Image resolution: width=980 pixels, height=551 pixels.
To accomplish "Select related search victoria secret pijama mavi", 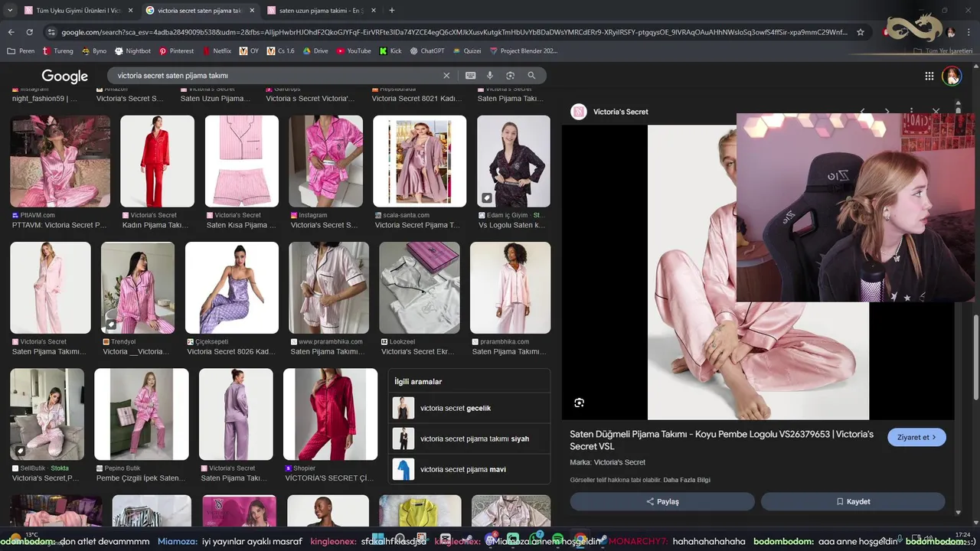I will (x=469, y=469).
